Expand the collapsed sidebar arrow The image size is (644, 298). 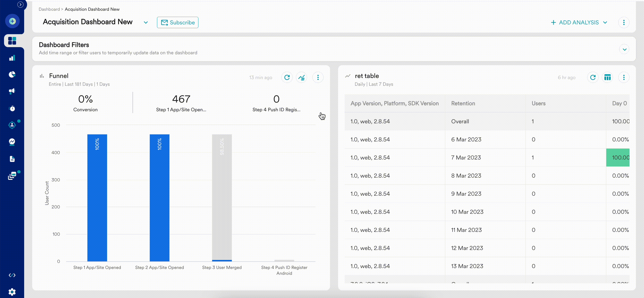21,4
